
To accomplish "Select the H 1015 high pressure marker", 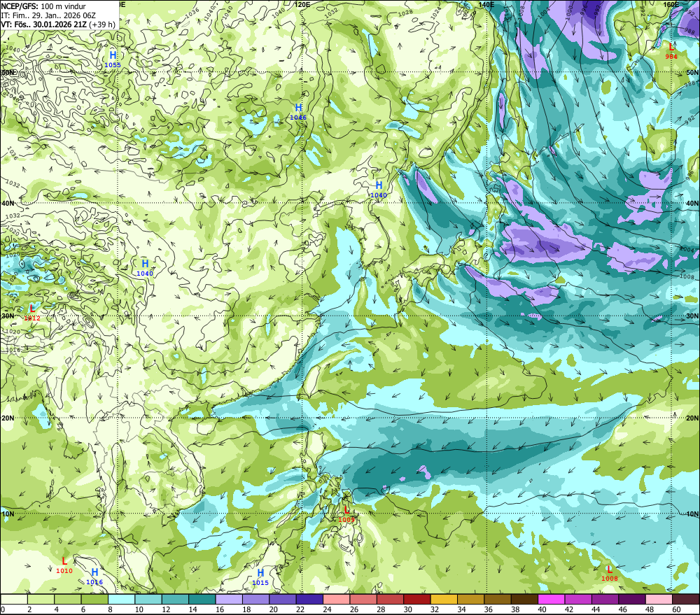I will click(x=260, y=577).
